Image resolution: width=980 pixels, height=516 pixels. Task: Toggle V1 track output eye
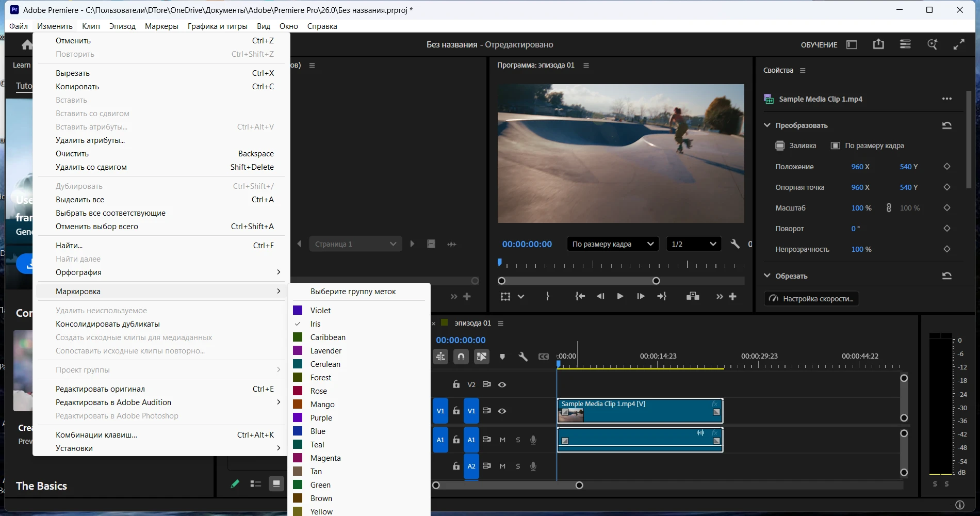coord(502,411)
